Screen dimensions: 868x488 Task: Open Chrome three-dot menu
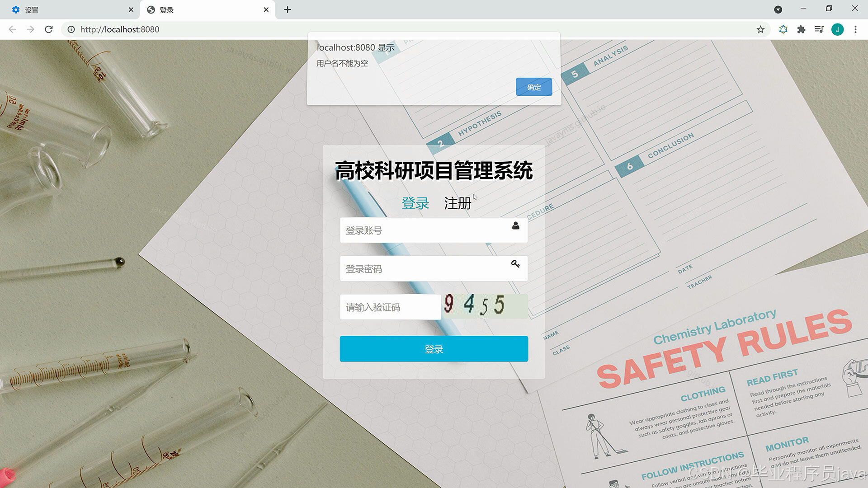pyautogui.click(x=855, y=29)
